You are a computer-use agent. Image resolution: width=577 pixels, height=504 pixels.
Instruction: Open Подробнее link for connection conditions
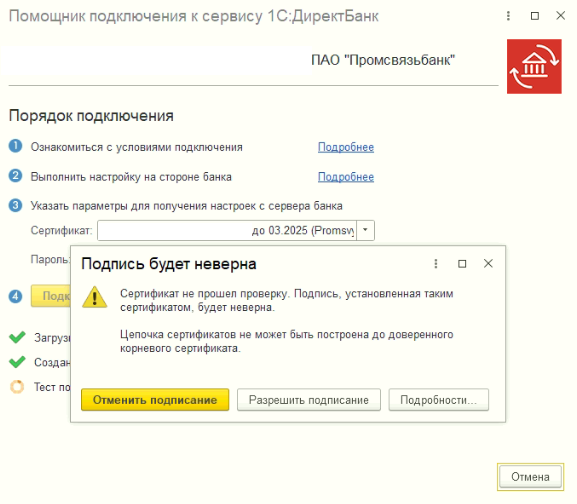pyautogui.click(x=346, y=147)
